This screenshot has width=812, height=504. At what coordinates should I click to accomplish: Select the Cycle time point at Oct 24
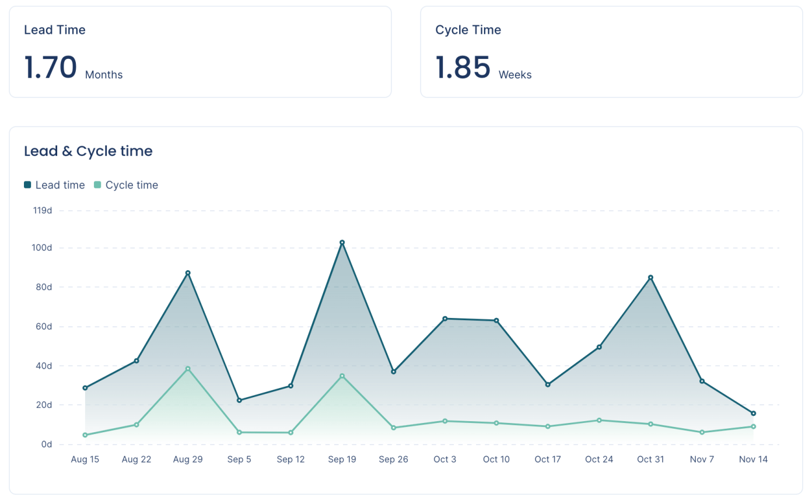click(x=599, y=420)
